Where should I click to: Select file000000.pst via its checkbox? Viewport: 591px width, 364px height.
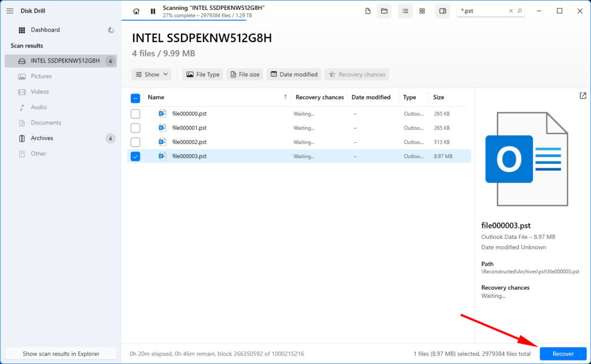135,113
